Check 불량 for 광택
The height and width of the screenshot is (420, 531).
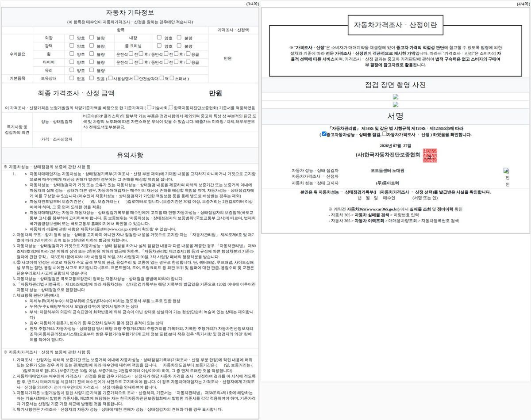[x=92, y=46]
